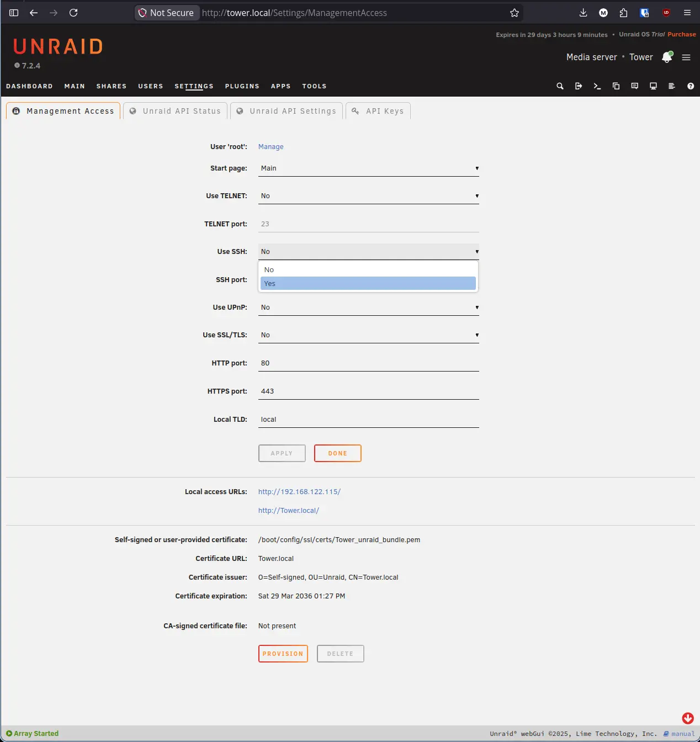Click the HTTPS port field showing 443

tap(369, 391)
